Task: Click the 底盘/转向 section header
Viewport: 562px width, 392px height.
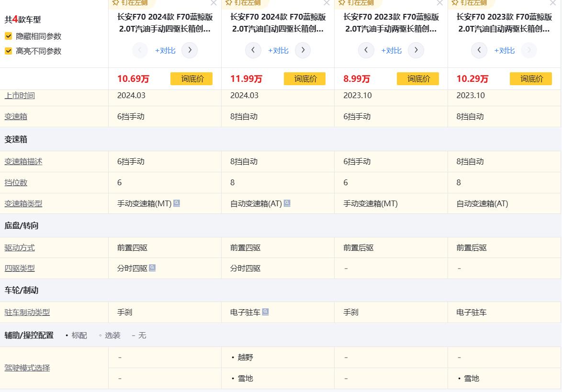Action: 22,225
